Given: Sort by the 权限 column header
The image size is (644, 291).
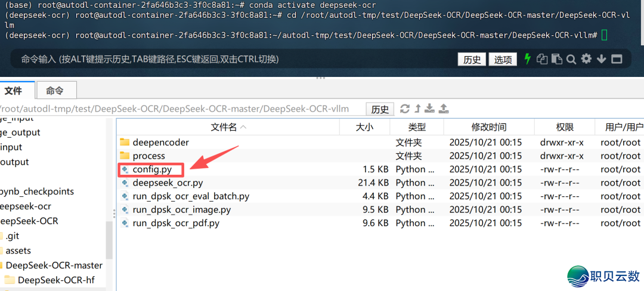Looking at the screenshot, I should click(x=564, y=127).
